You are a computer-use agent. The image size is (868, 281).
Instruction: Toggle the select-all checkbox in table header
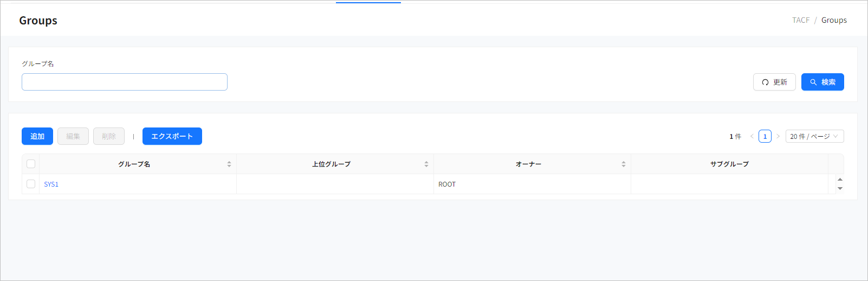tap(31, 164)
